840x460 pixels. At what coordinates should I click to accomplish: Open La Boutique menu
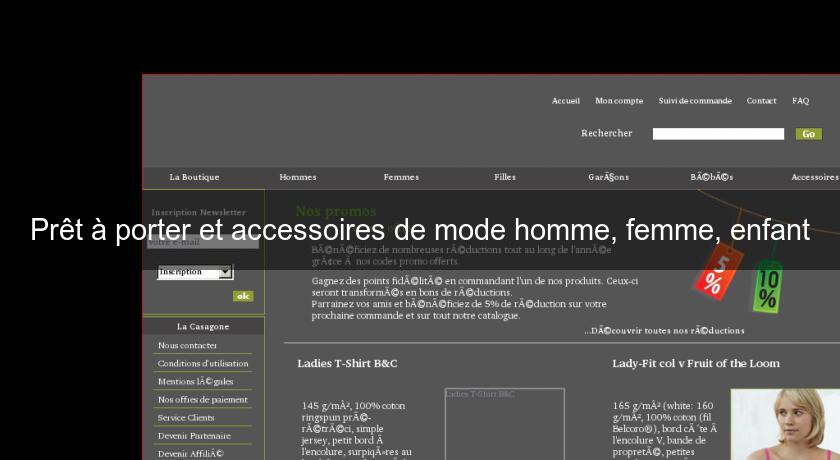pos(194,177)
